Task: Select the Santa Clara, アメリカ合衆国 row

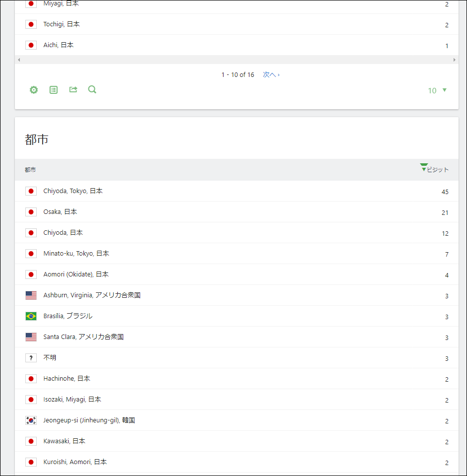Action: pyautogui.click(x=83, y=337)
